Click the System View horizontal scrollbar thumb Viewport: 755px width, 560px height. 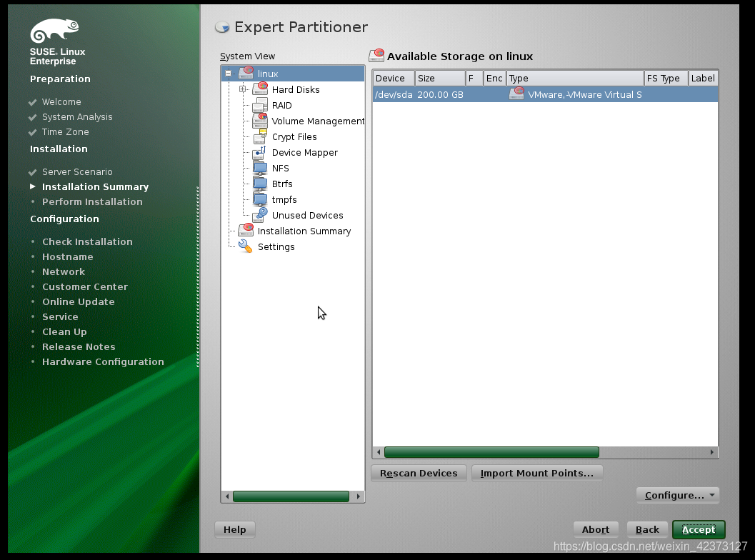pos(291,496)
